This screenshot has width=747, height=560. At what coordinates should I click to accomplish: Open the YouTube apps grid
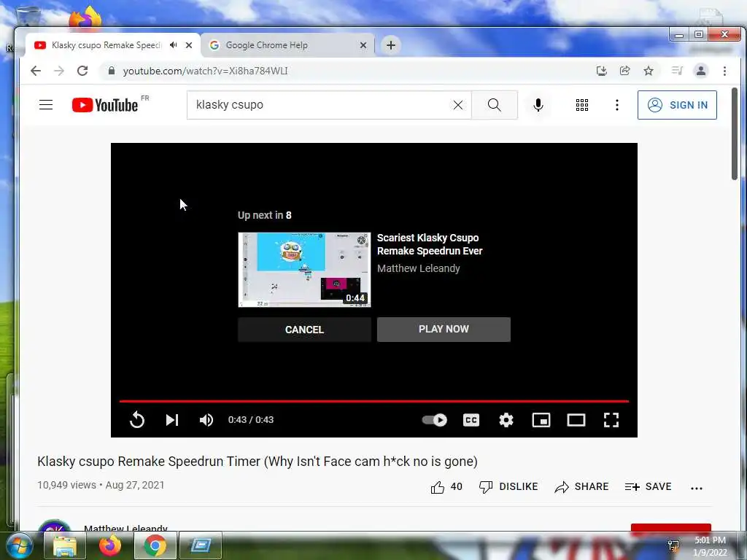tap(581, 105)
